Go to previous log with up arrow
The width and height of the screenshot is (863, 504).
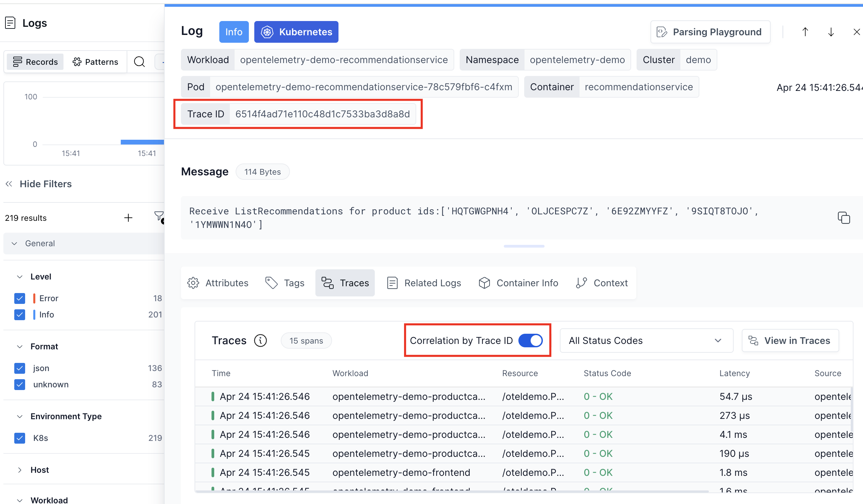click(805, 32)
